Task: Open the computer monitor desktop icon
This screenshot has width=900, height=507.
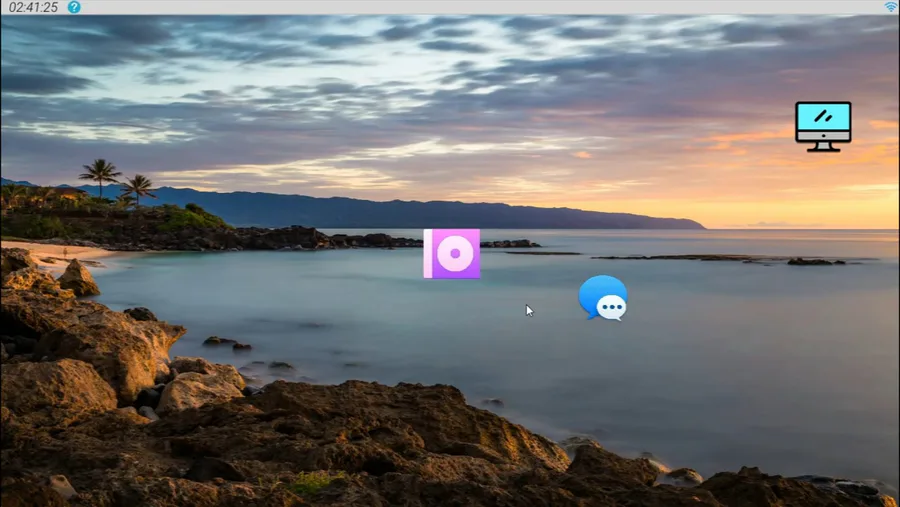Action: point(823,126)
